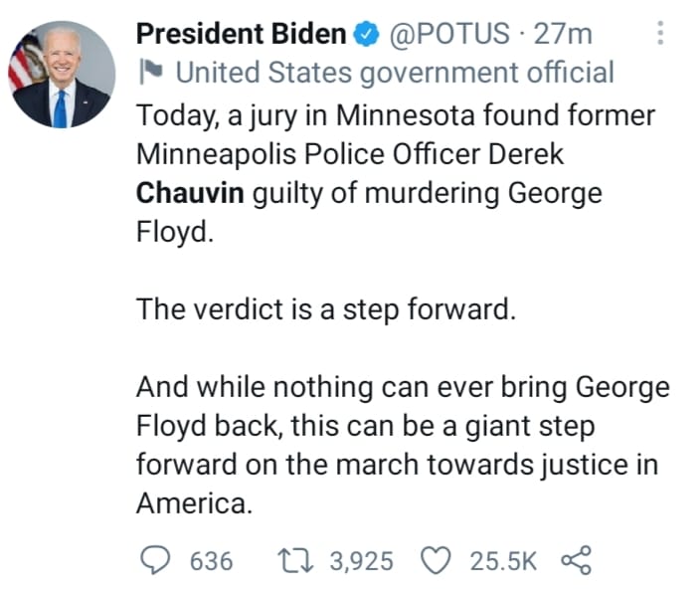Image resolution: width=700 pixels, height=597 pixels.
Task: Click the United States government official label
Action: pyautogui.click(x=395, y=73)
